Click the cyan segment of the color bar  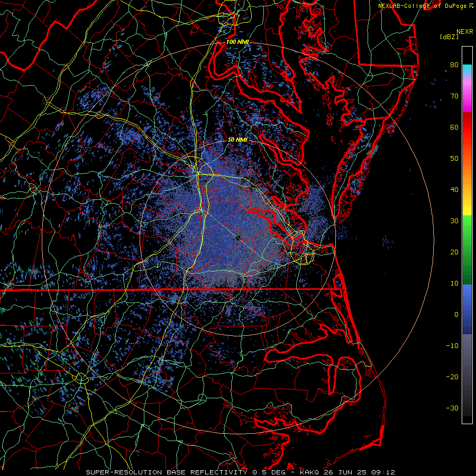click(467, 69)
